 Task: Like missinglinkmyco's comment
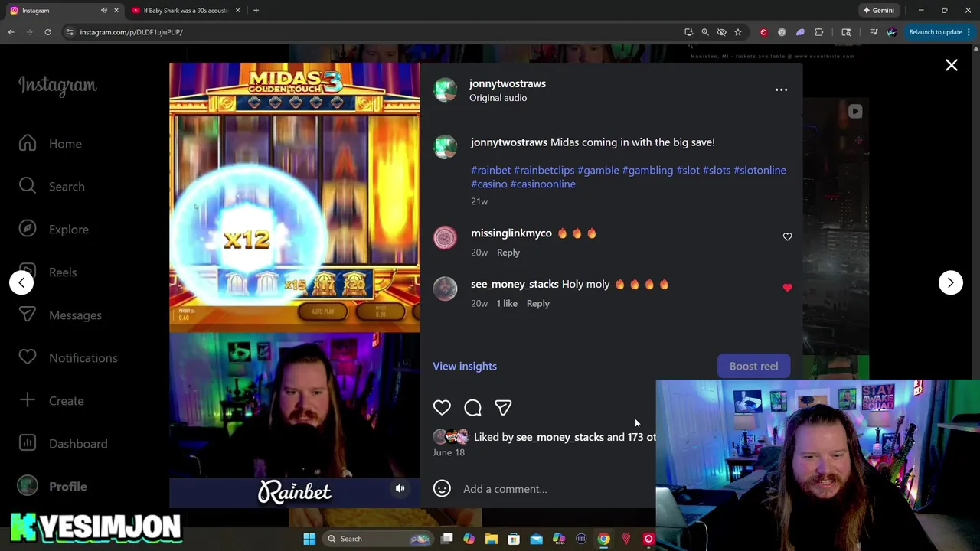point(787,236)
